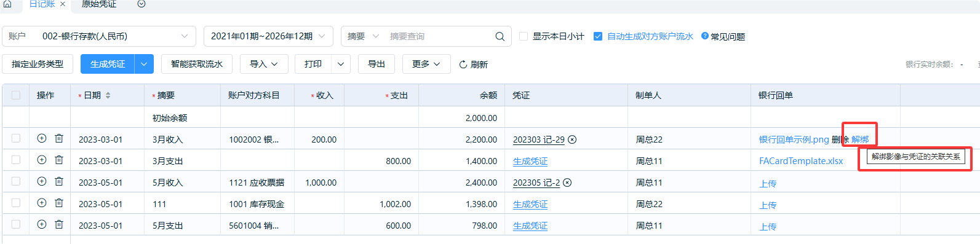Select the row 111 checkbox
The width and height of the screenshot is (980, 244).
click(x=16, y=203)
